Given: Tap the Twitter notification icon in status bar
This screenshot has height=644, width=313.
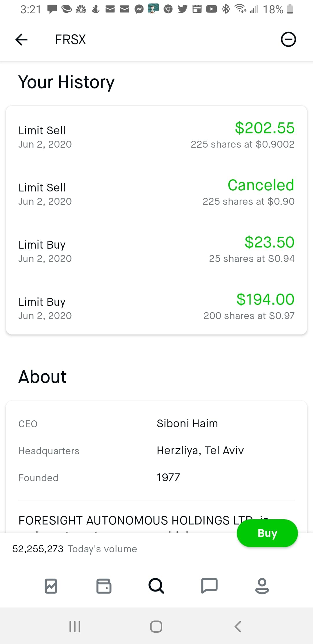Looking at the screenshot, I should tap(183, 9).
